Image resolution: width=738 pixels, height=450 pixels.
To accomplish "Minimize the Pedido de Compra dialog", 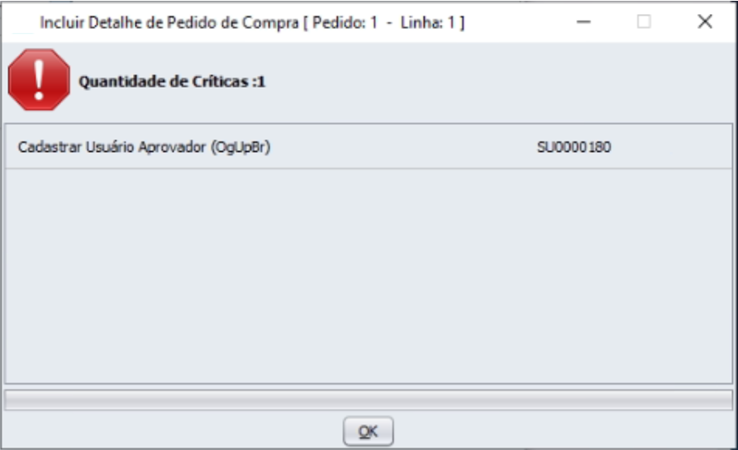I will (x=584, y=22).
